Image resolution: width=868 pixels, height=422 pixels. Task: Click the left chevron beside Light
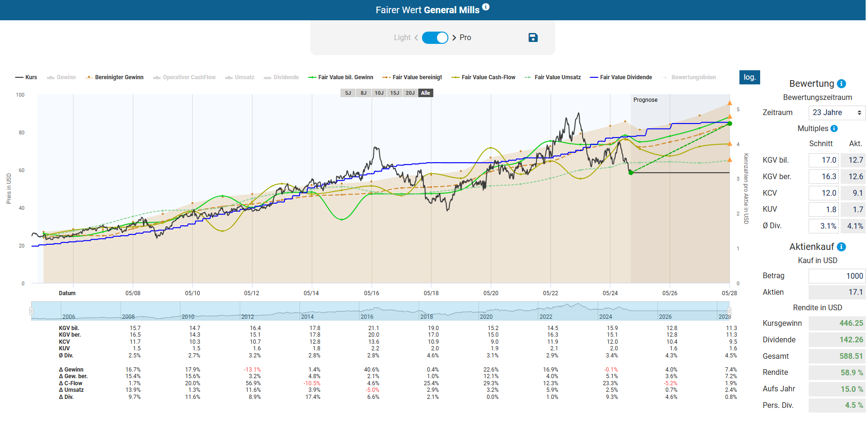pyautogui.click(x=416, y=38)
